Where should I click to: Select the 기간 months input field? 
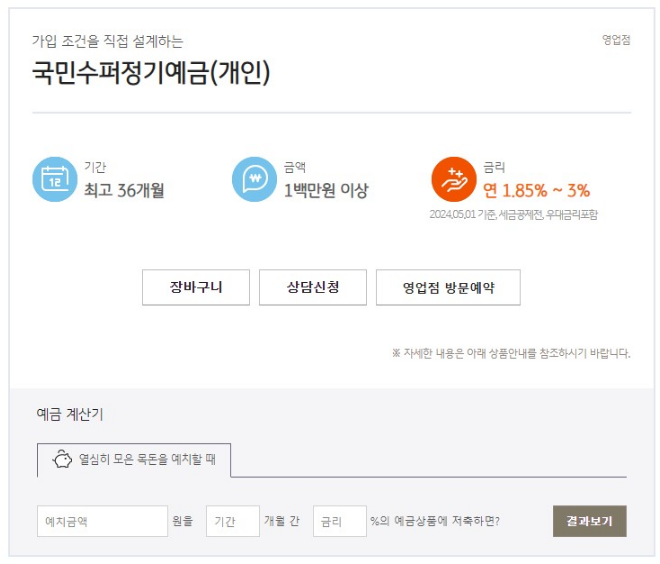[x=232, y=521]
